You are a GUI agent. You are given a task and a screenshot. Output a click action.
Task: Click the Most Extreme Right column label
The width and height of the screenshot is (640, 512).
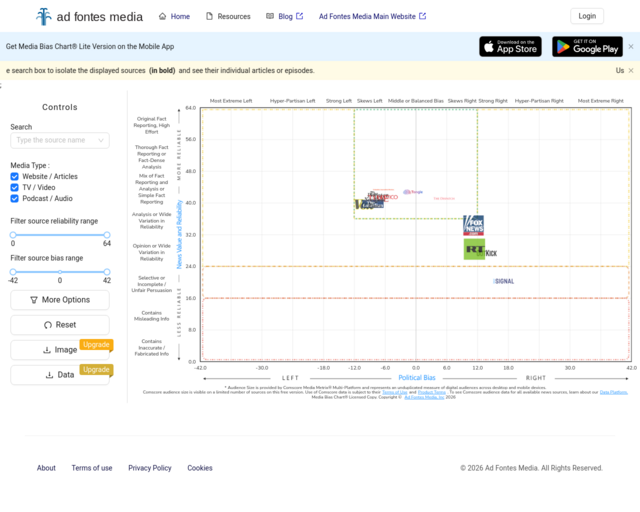coord(600,101)
